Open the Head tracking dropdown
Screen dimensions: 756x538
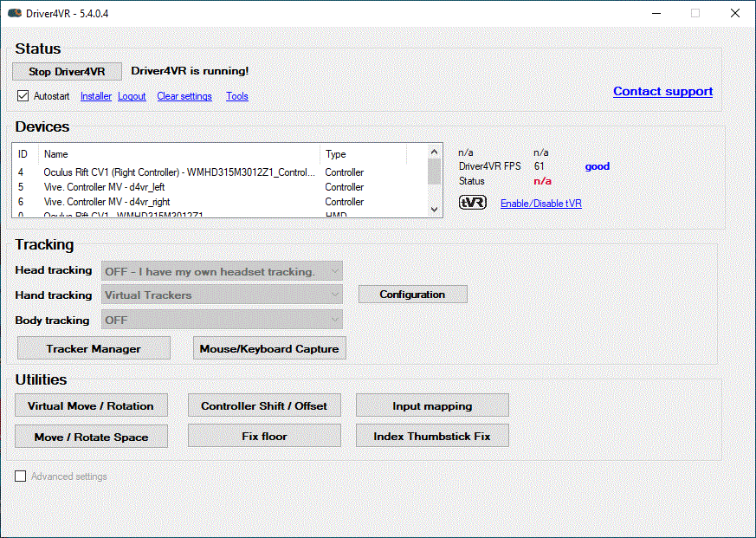tap(222, 271)
